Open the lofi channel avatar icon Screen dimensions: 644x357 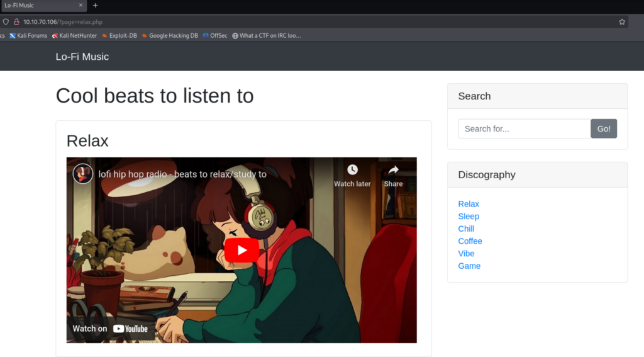coord(83,174)
